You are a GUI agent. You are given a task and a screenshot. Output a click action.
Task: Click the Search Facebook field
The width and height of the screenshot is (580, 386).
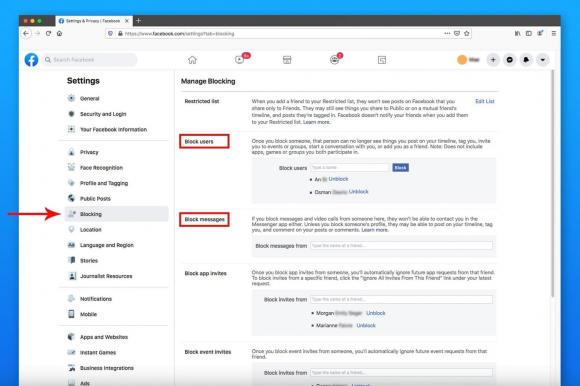point(90,60)
